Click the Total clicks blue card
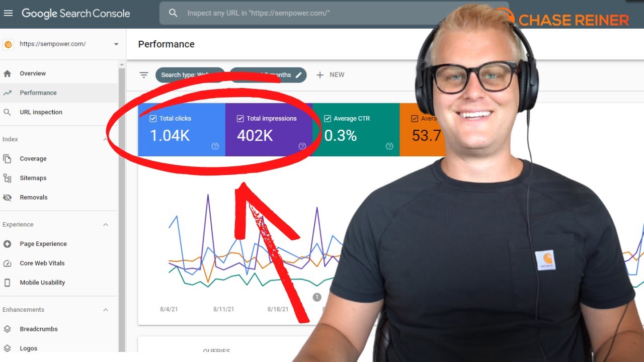This screenshot has height=362, width=644. [x=182, y=130]
